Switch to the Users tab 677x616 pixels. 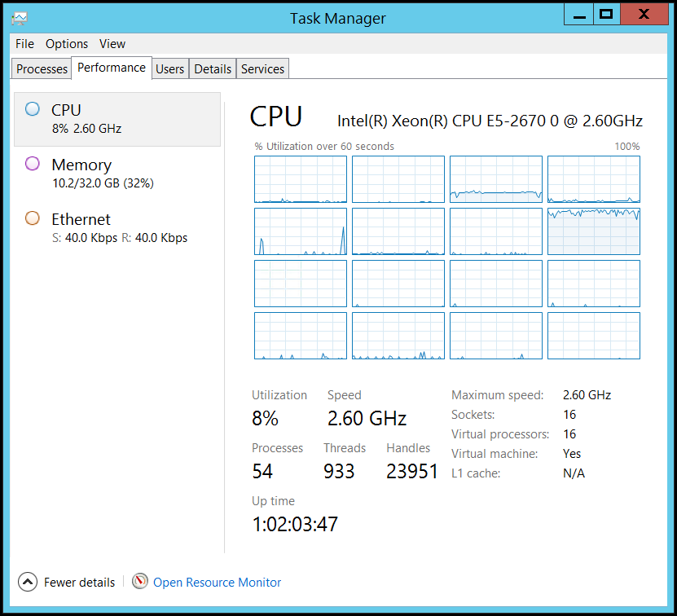(x=170, y=68)
